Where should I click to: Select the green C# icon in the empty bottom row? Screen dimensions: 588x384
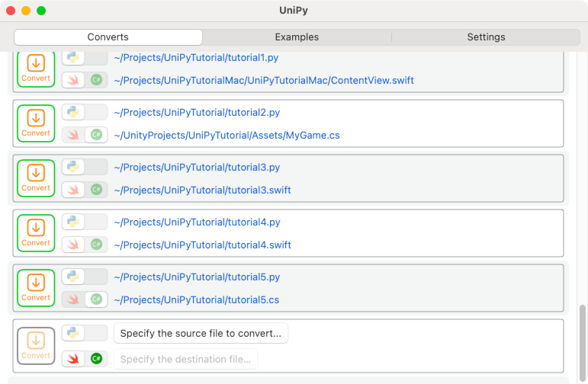[x=96, y=358]
